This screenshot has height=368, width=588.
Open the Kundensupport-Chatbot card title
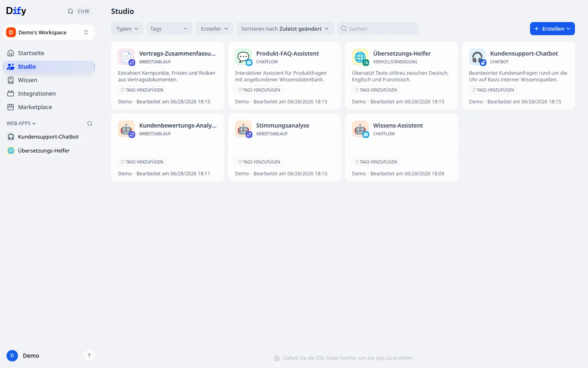click(524, 54)
